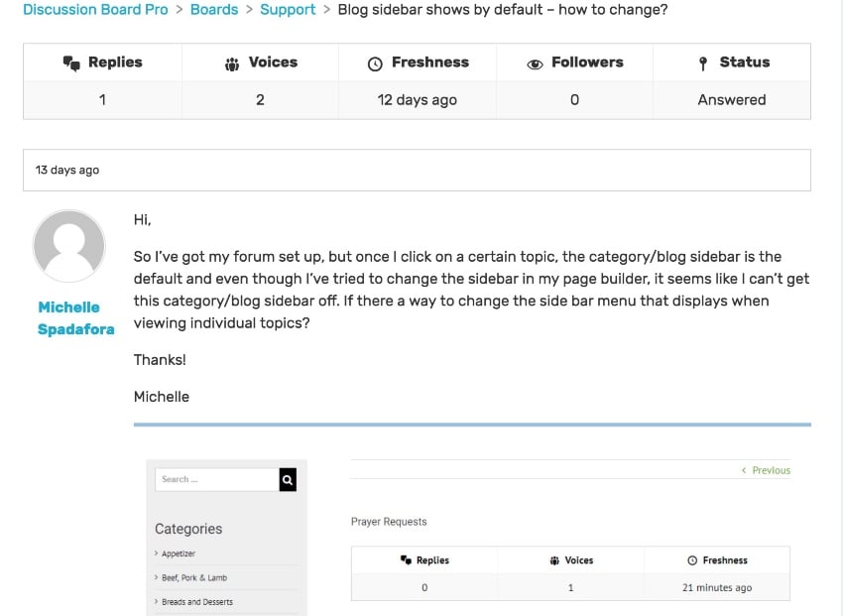Click the Voices people icon in top table
The image size is (843, 616).
pos(232,63)
